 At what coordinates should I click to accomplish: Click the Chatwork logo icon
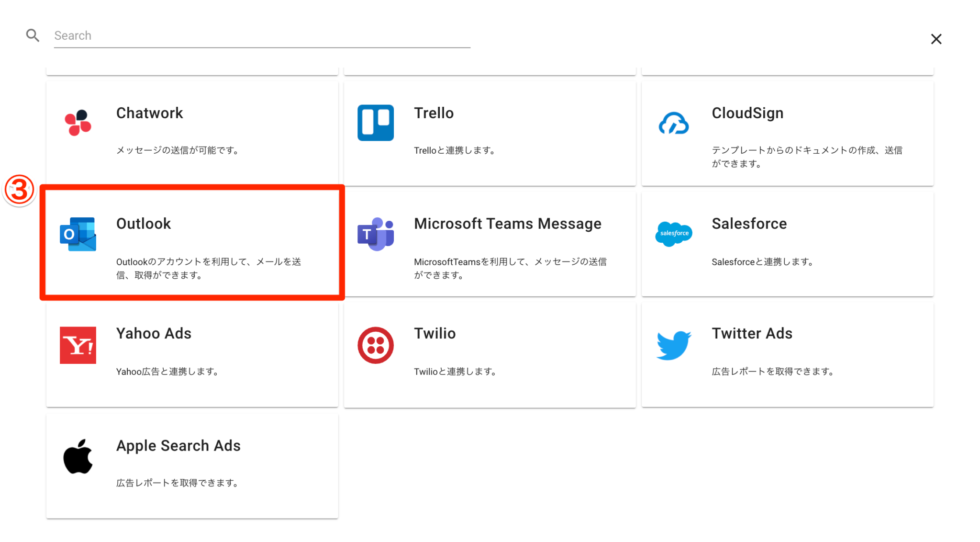78,123
